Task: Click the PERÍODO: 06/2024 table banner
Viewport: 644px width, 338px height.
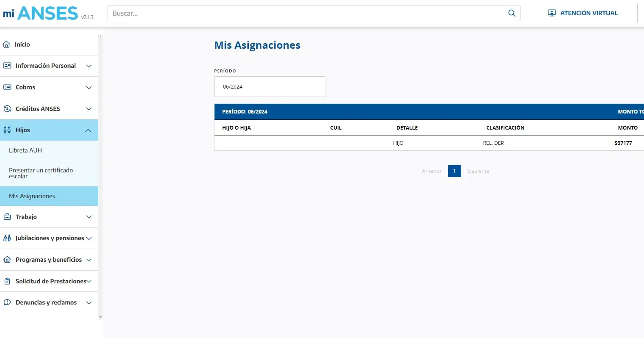Action: click(x=429, y=112)
